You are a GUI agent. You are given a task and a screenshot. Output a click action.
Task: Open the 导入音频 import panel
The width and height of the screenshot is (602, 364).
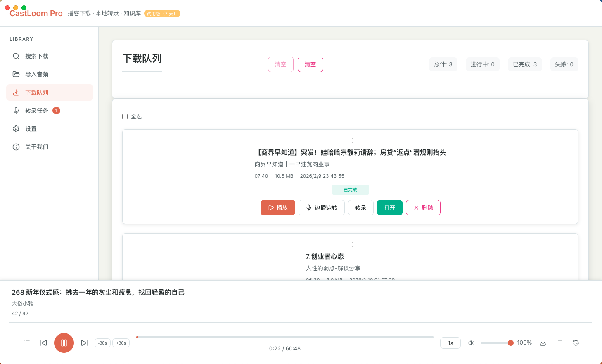tap(37, 74)
